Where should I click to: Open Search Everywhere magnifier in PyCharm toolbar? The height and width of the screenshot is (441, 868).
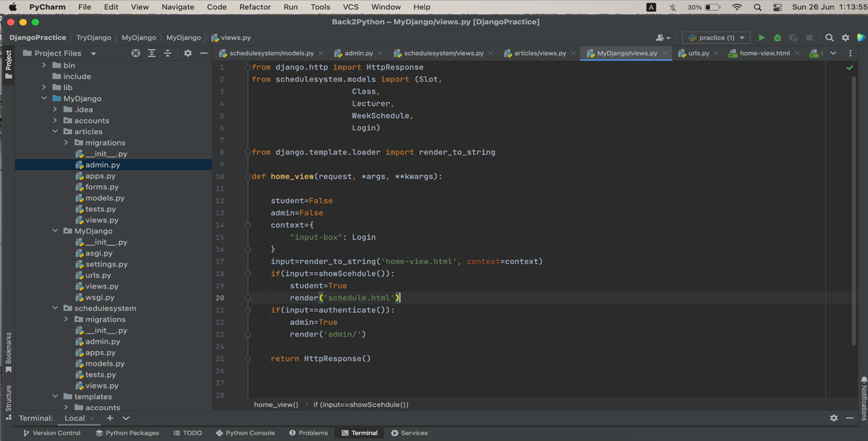point(830,38)
